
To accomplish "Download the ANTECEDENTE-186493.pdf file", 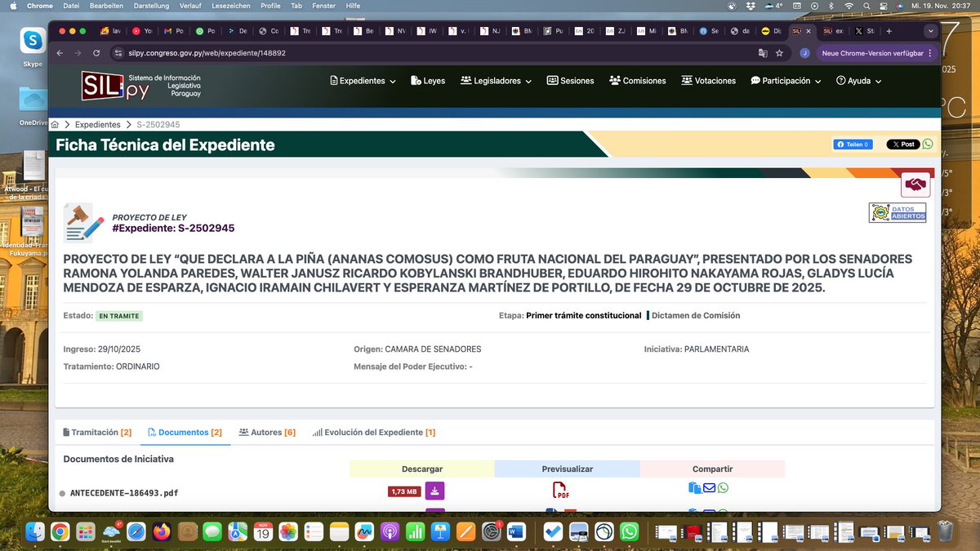I will click(x=435, y=491).
